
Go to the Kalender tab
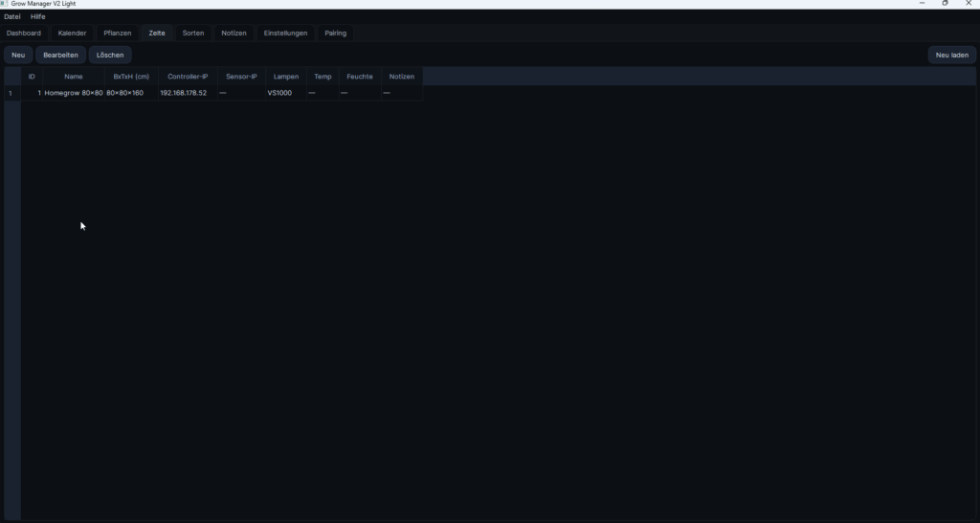pos(72,34)
